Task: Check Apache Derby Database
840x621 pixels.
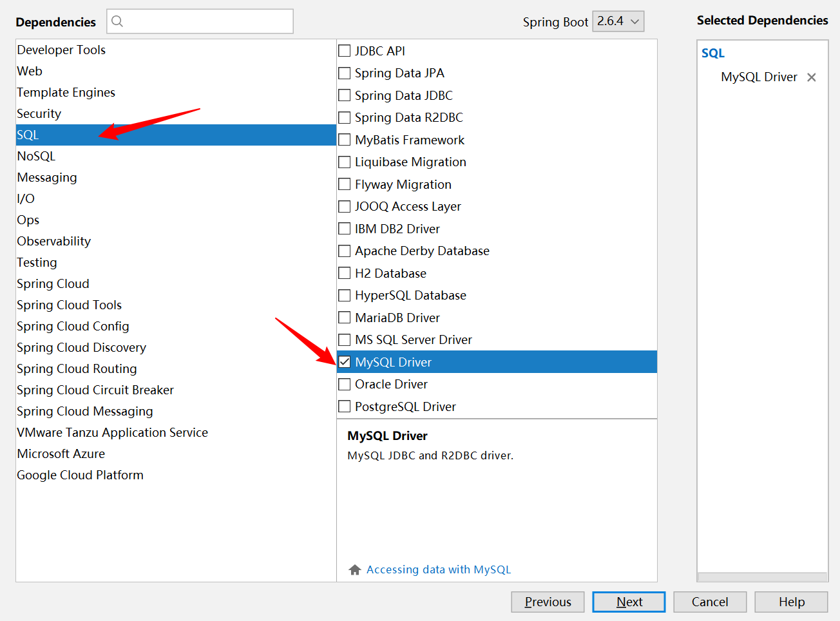Action: 345,251
